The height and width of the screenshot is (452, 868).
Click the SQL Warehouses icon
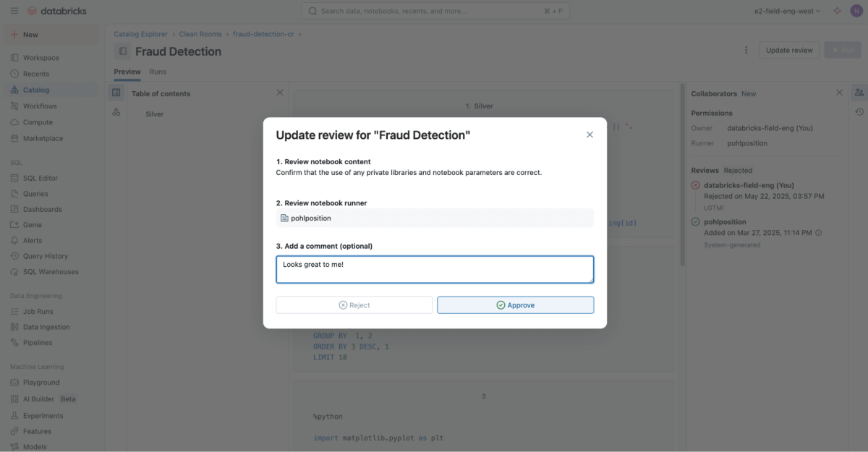point(14,272)
